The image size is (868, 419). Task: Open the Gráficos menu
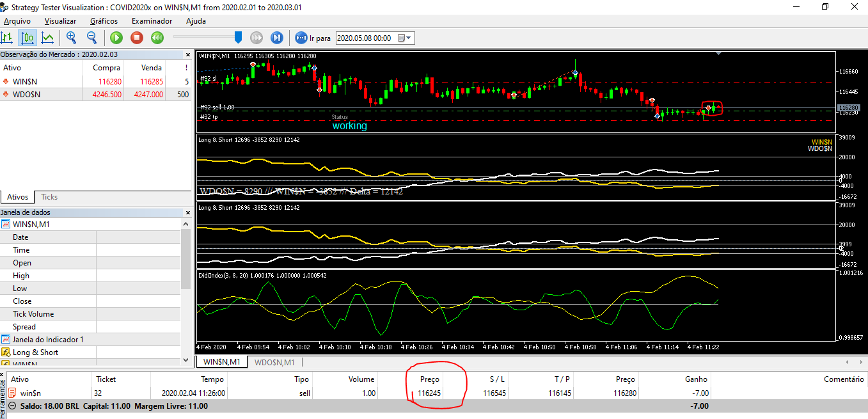coord(104,21)
